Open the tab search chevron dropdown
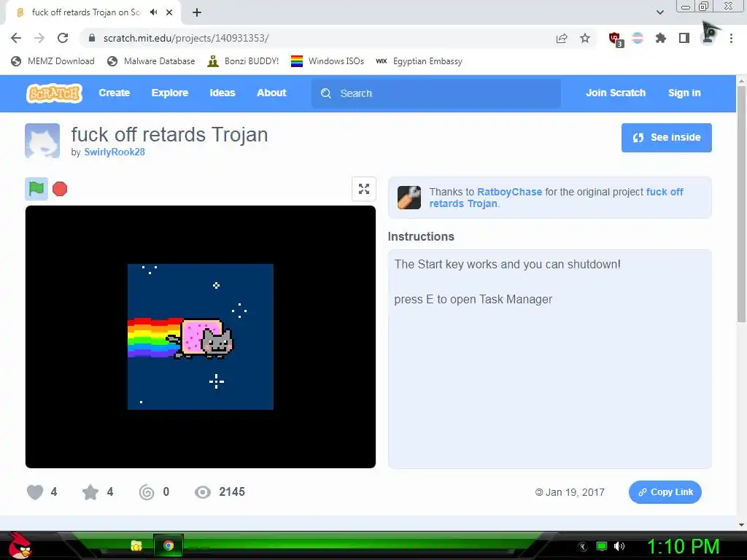Screen dimensions: 747x560 tap(659, 12)
